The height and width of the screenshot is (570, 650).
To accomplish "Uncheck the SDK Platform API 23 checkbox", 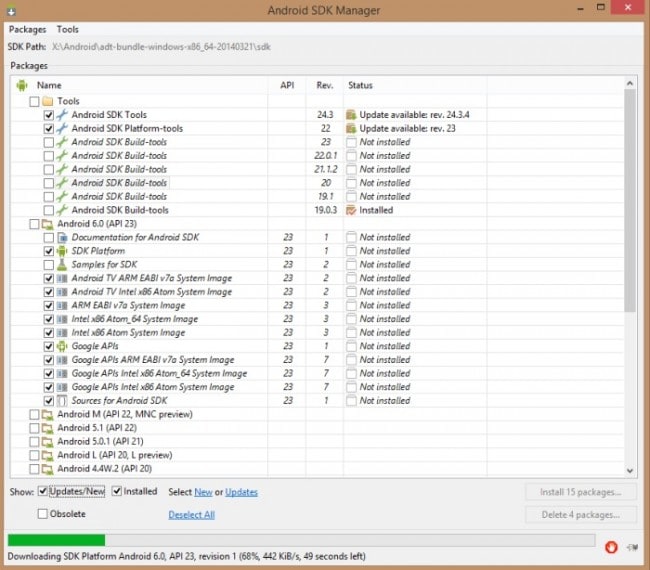I will coord(49,251).
